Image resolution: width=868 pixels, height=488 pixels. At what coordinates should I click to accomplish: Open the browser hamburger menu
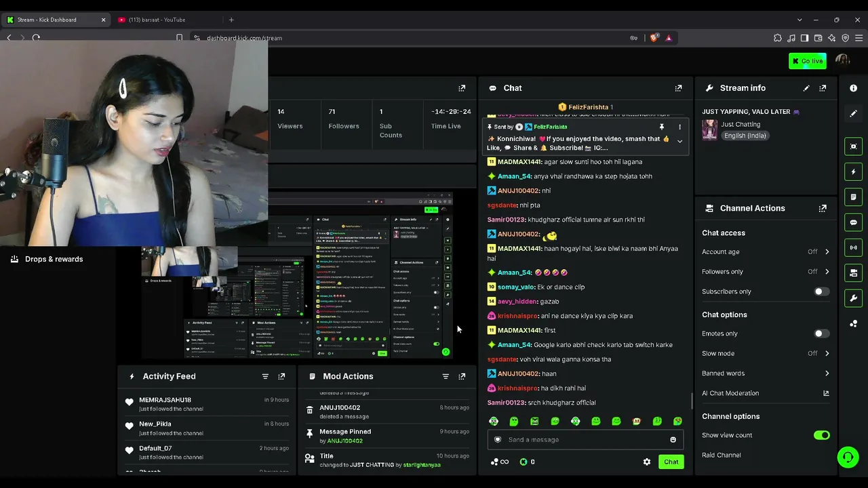click(x=859, y=38)
